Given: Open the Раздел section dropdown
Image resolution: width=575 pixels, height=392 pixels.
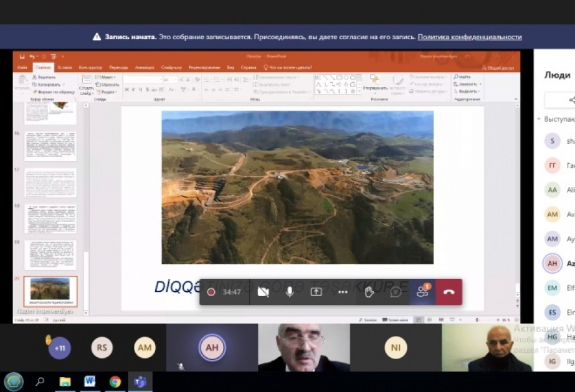Looking at the screenshot, I should coord(107,92).
